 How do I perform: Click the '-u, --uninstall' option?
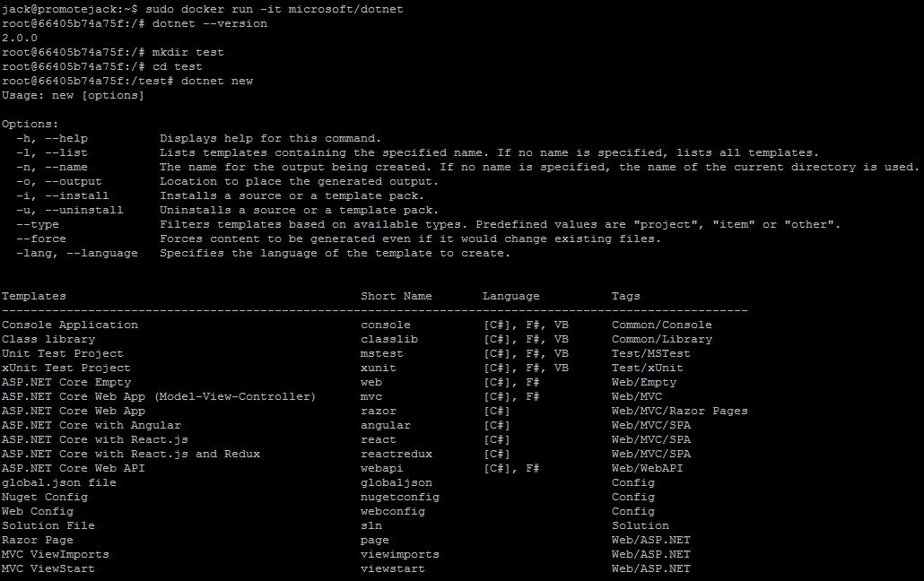point(70,210)
